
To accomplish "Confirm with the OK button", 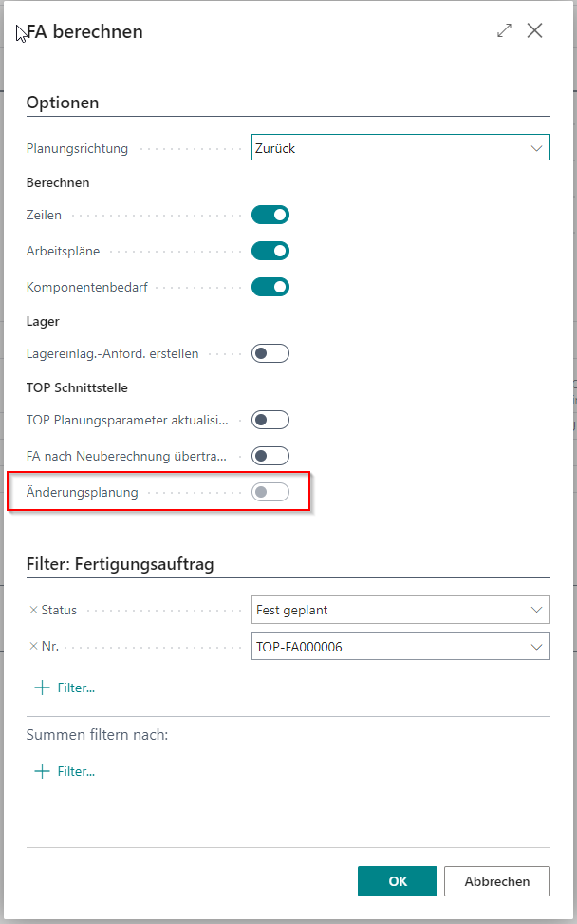I will (x=398, y=881).
